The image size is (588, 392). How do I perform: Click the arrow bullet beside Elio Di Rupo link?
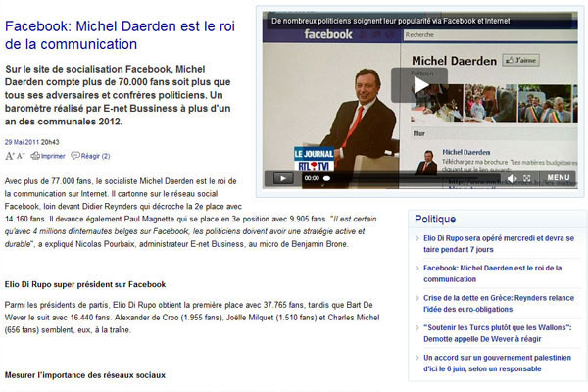[417, 238]
